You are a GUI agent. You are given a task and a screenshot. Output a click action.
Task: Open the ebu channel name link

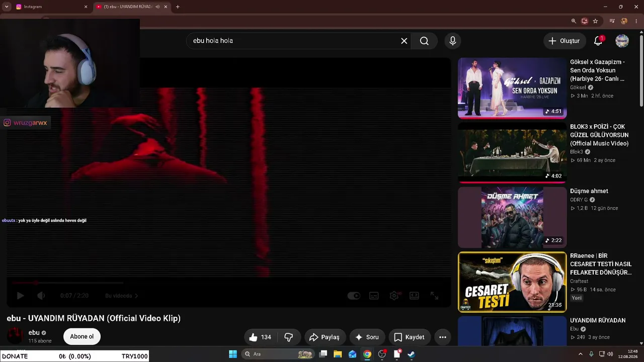point(34,332)
